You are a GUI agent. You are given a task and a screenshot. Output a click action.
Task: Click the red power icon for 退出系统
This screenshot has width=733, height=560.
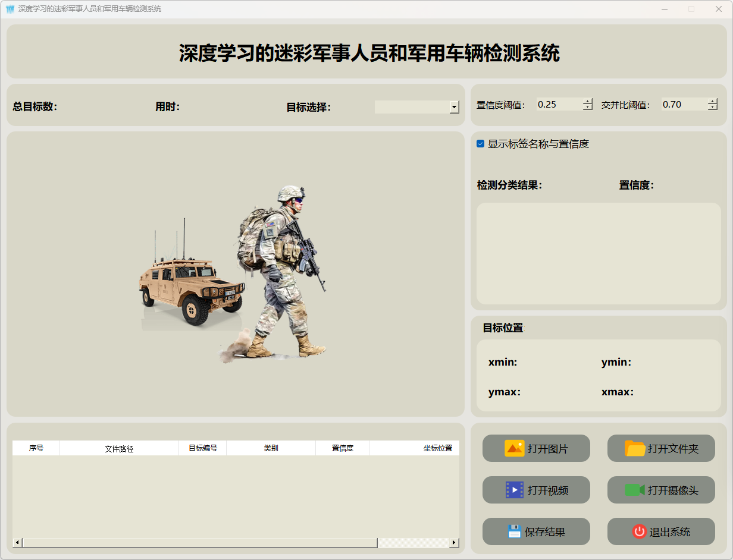639,531
